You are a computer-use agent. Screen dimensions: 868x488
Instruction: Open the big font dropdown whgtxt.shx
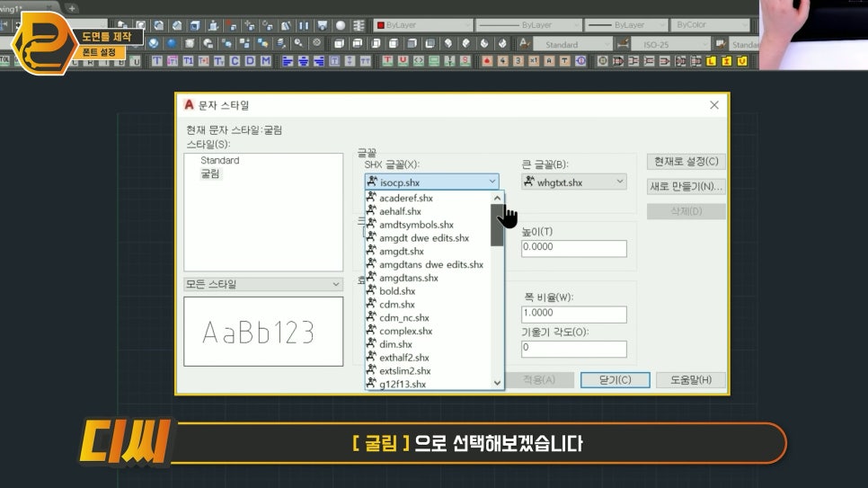pos(573,182)
